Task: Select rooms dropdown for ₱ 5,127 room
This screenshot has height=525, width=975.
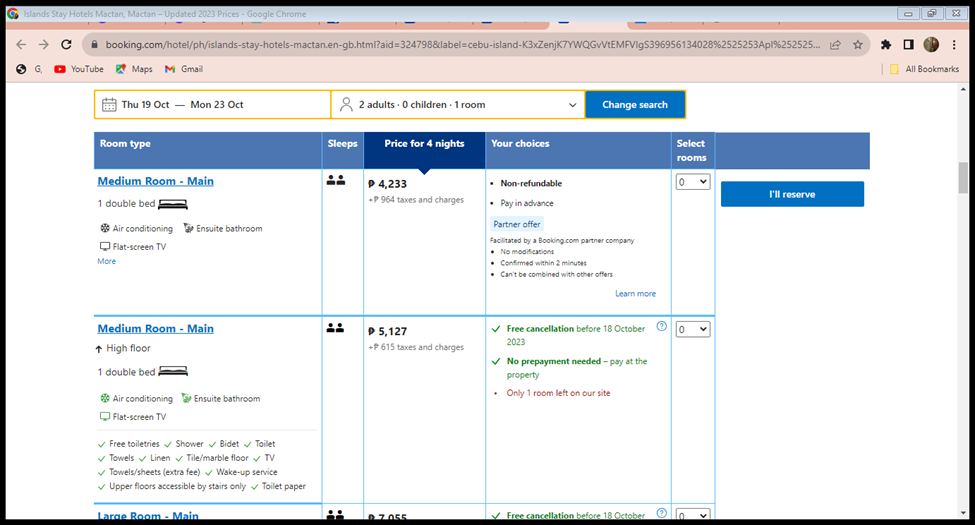Action: click(693, 329)
